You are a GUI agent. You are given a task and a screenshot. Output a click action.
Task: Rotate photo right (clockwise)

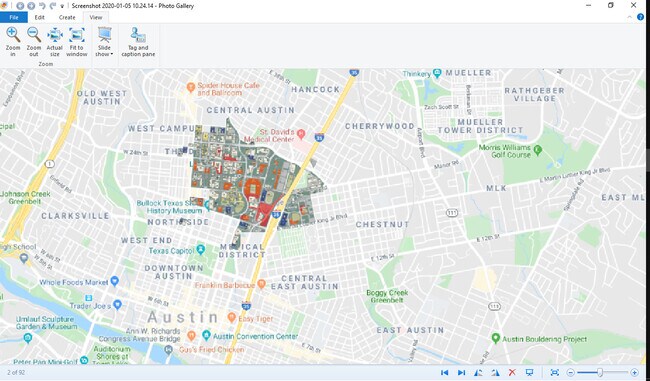point(495,373)
